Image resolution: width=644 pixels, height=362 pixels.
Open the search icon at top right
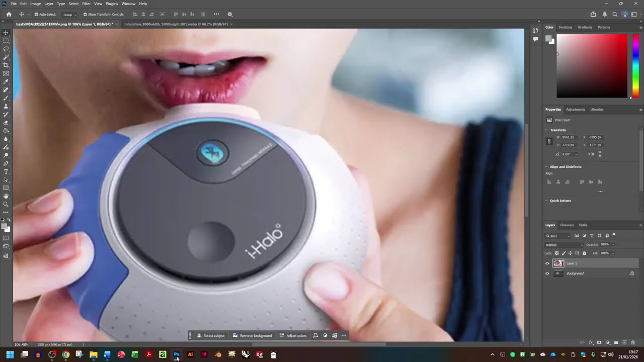tap(615, 14)
